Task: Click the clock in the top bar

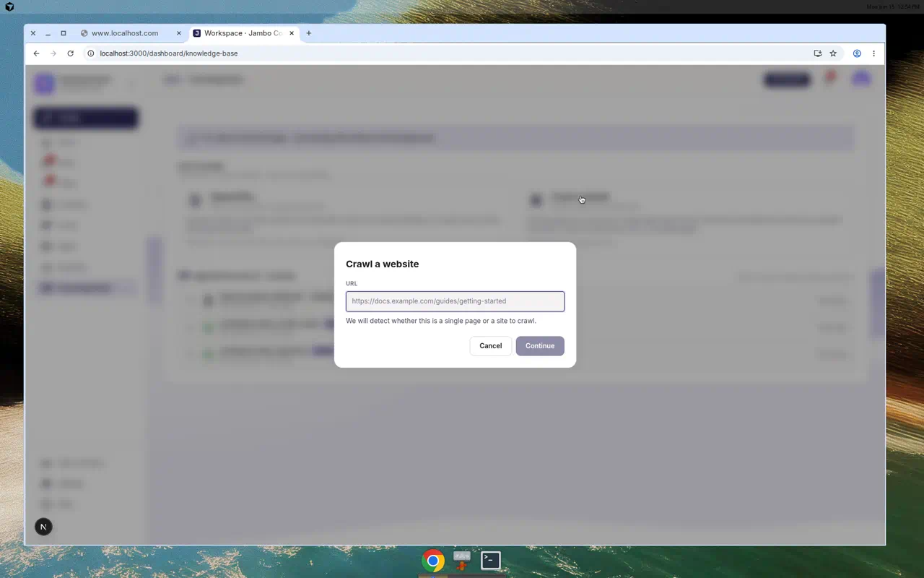Action: click(x=893, y=7)
